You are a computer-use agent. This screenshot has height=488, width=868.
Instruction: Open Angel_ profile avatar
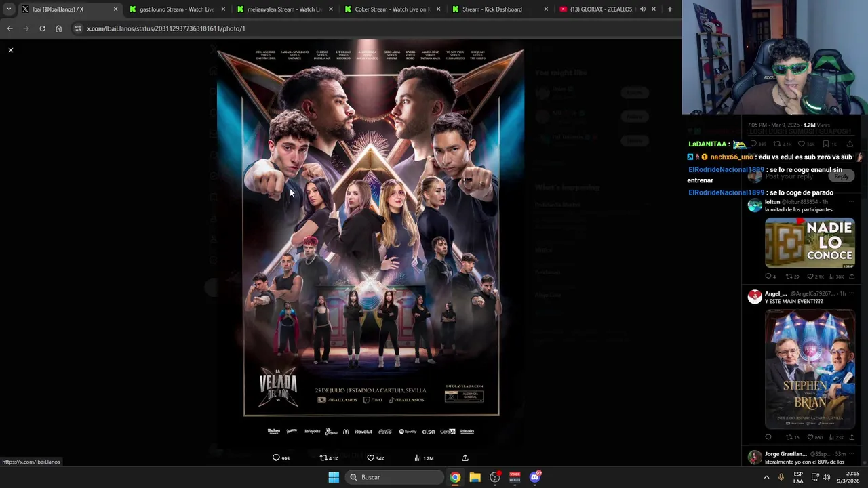[755, 297]
